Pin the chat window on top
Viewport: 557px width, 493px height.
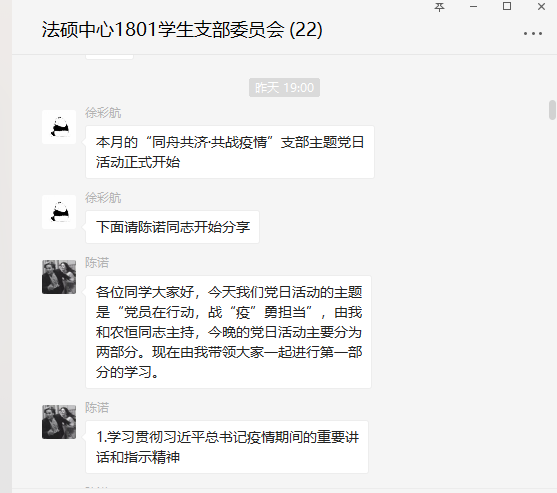pyautogui.click(x=439, y=7)
